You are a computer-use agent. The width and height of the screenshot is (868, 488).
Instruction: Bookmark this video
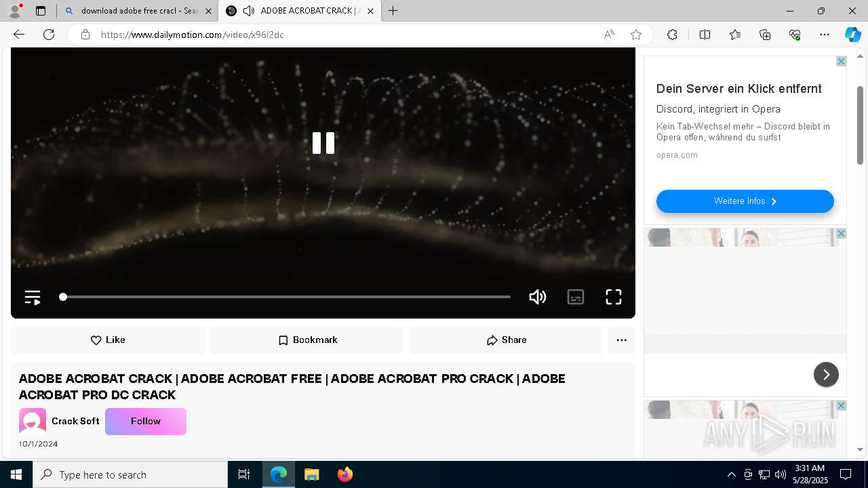click(x=307, y=340)
